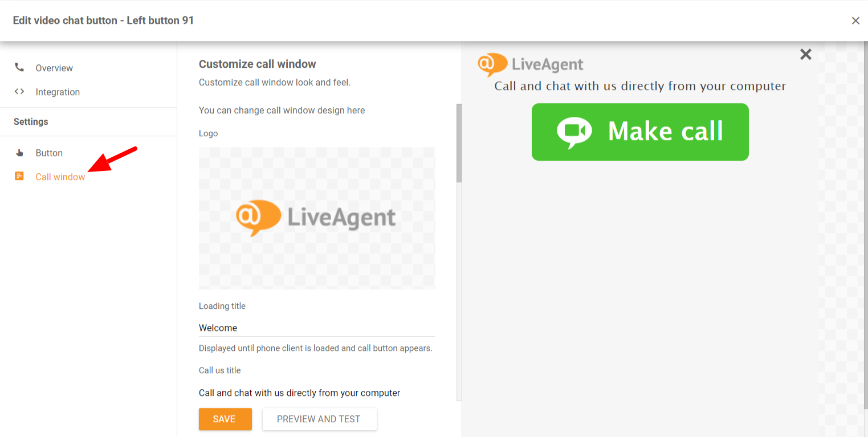Click the pointing hand icon beside Button

coord(19,153)
